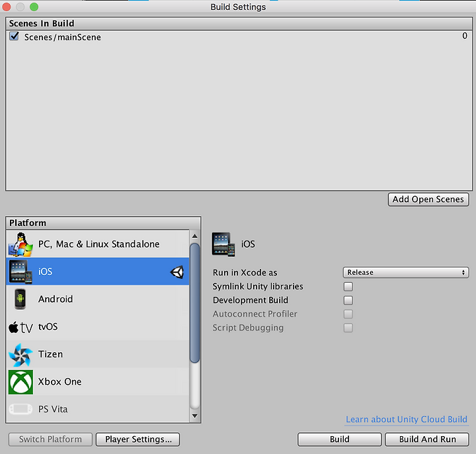
Task: Click the platform list scroll up arrow
Action: (x=195, y=236)
